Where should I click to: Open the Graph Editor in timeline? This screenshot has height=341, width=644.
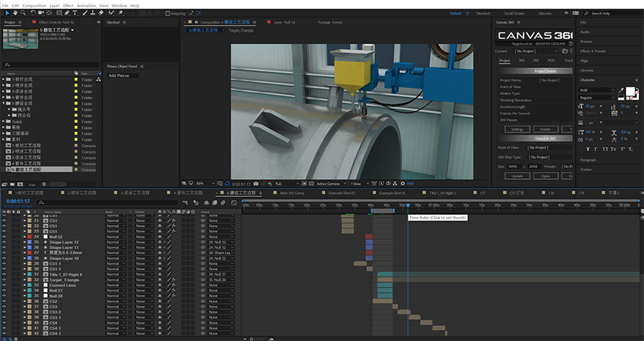(x=234, y=203)
